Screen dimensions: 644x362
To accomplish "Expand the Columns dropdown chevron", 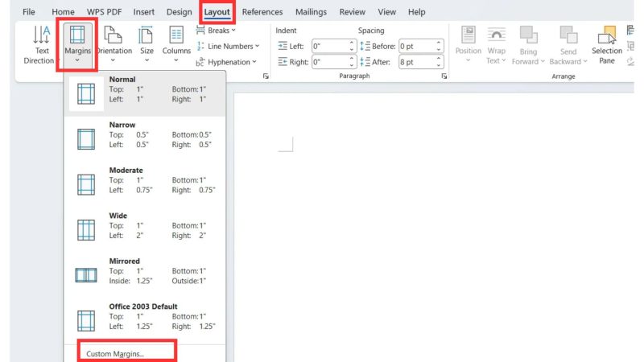I will (x=176, y=61).
